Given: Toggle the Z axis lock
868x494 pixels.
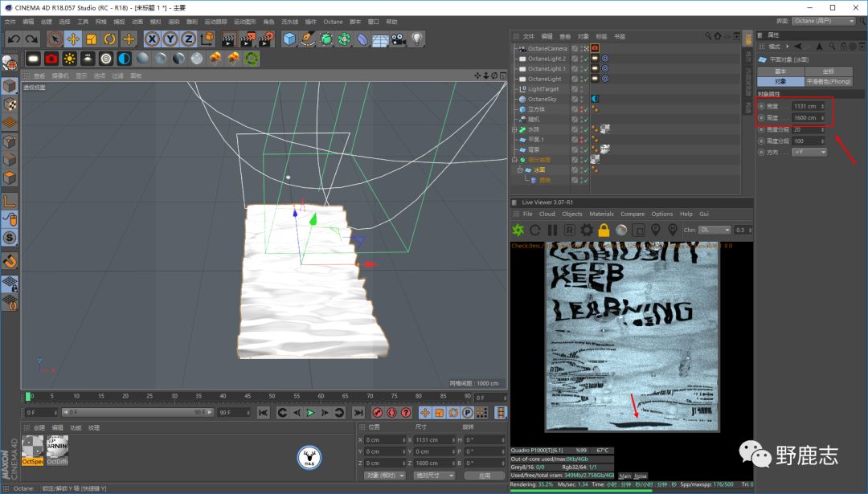Looking at the screenshot, I should tap(188, 39).
